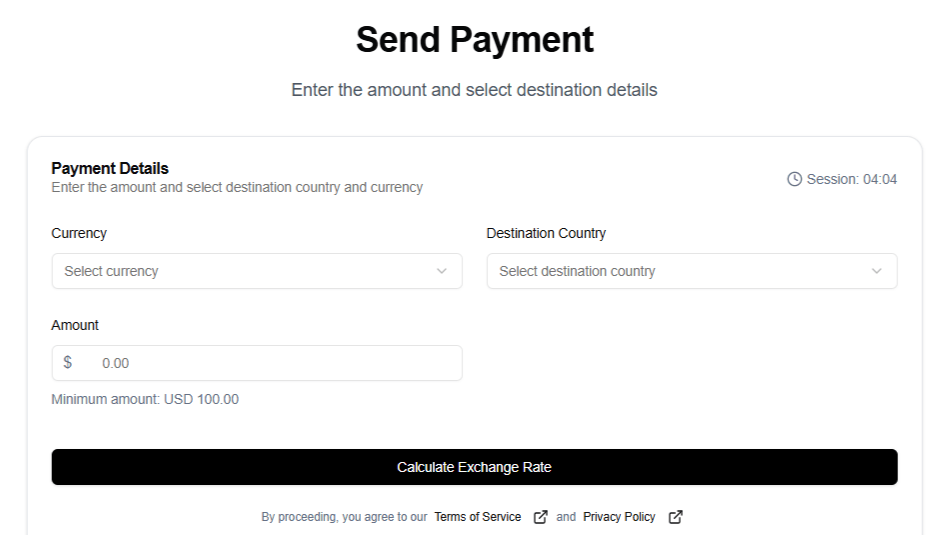This screenshot has width=951, height=535.
Task: Click the Currency field label
Action: pyautogui.click(x=79, y=233)
